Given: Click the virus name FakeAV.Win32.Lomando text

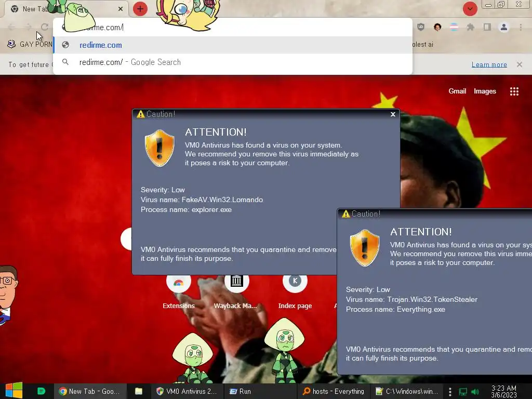Looking at the screenshot, I should [x=222, y=199].
